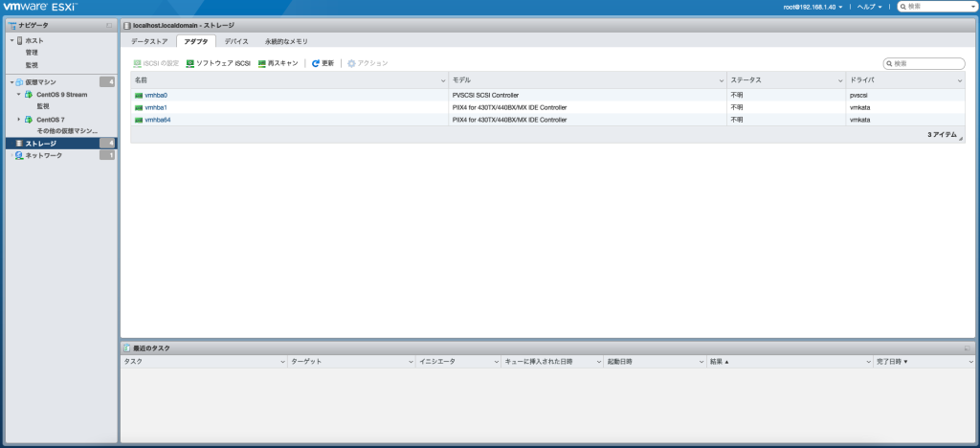Click the Network (ネットワーク) icon in navigator
The width and height of the screenshot is (980, 448).
[x=19, y=155]
